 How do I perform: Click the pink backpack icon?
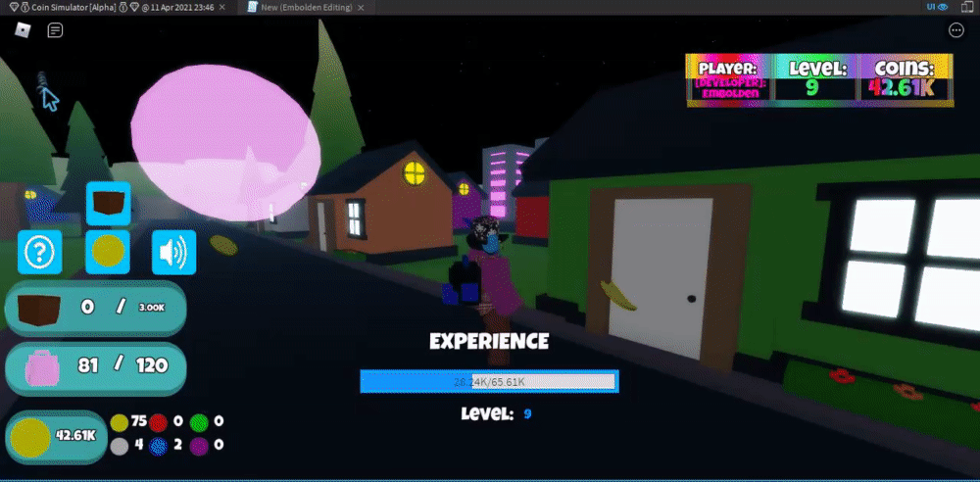click(42, 368)
